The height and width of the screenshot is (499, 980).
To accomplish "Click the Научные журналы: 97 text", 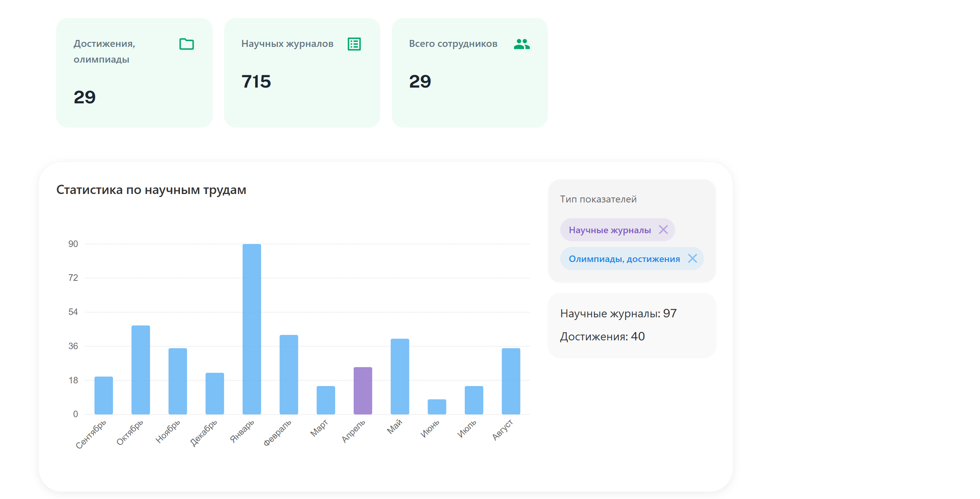I will pos(618,313).
